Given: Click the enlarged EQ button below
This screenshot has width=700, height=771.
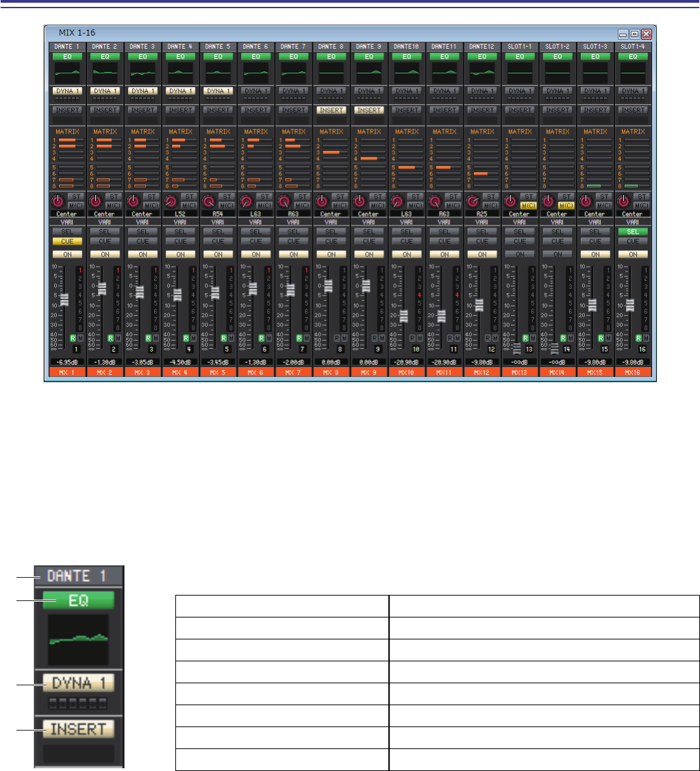Looking at the screenshot, I should 79,600.
